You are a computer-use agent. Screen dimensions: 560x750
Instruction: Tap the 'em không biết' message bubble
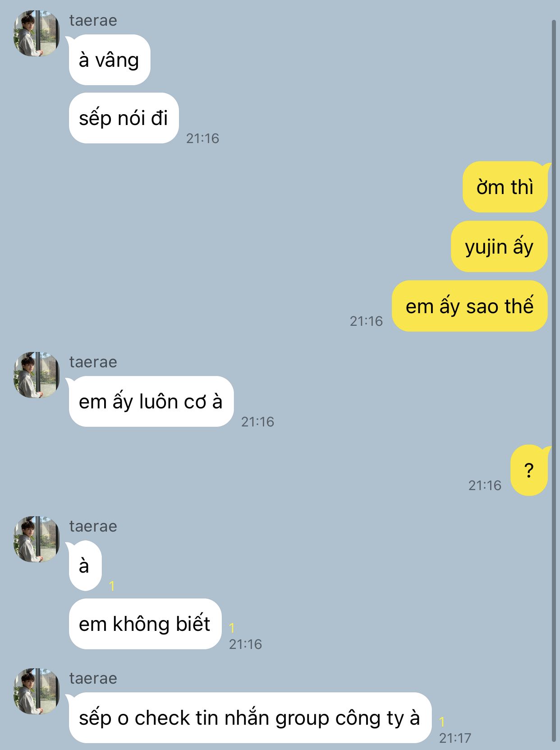click(145, 624)
